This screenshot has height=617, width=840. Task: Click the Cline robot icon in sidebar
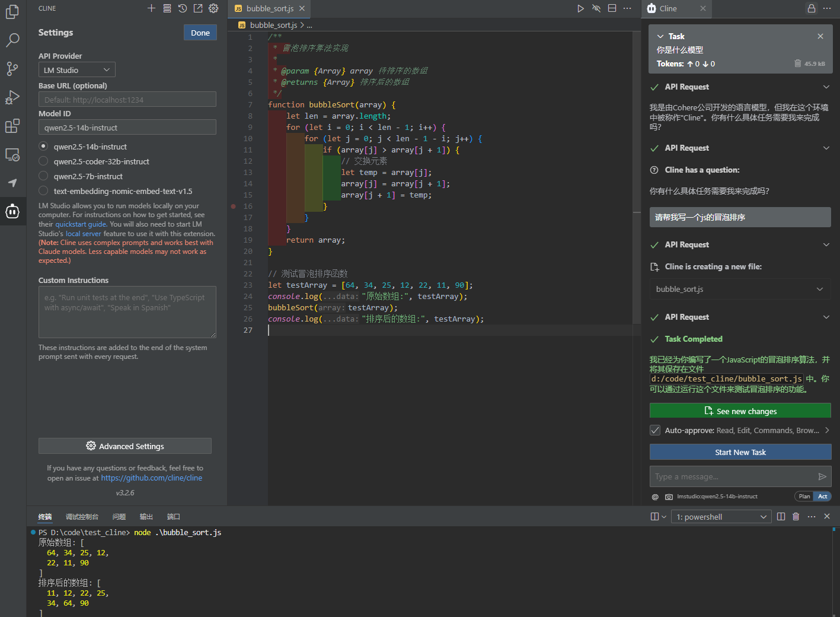(x=12, y=211)
